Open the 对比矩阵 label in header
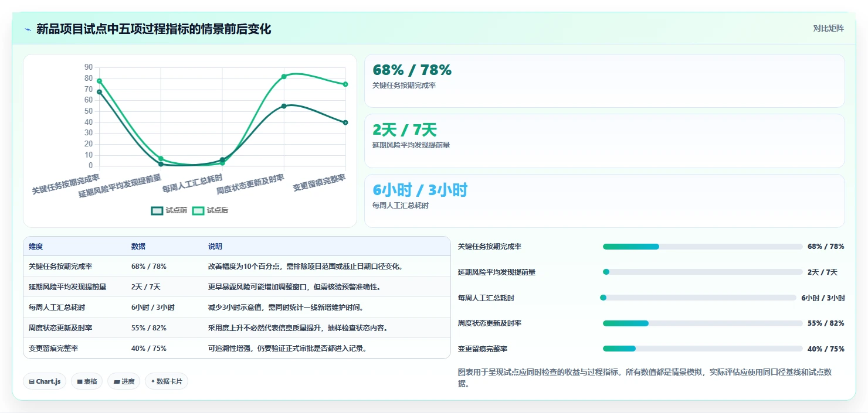The width and height of the screenshot is (868, 413). pos(829,28)
